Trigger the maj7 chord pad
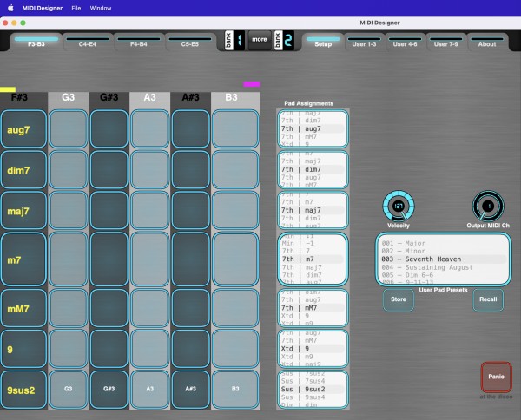The width and height of the screenshot is (521, 420). [23, 211]
